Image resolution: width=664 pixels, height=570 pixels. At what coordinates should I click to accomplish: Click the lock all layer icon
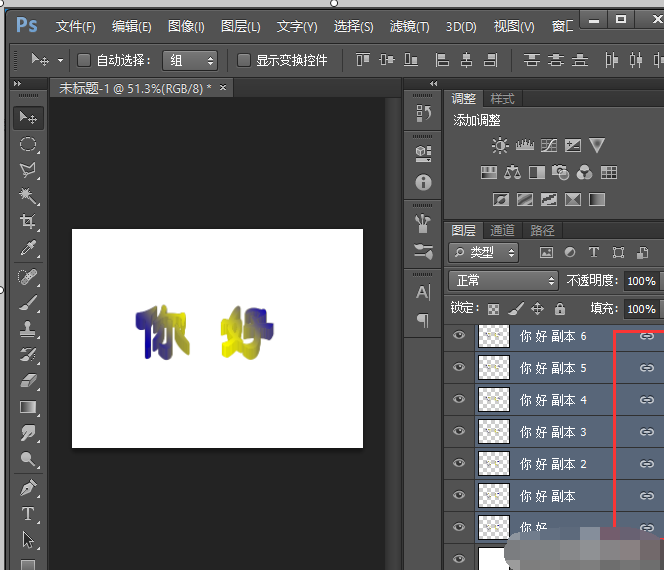[x=560, y=309]
